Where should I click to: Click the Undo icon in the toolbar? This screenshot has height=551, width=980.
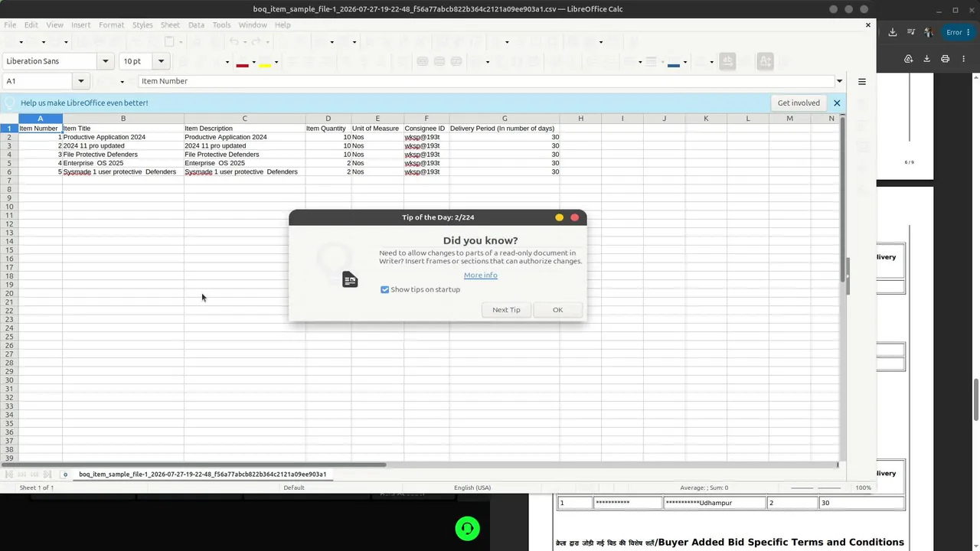235,42
